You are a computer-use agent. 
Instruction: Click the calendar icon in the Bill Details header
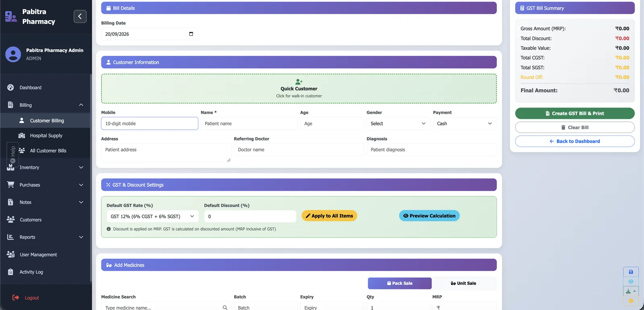[x=108, y=8]
